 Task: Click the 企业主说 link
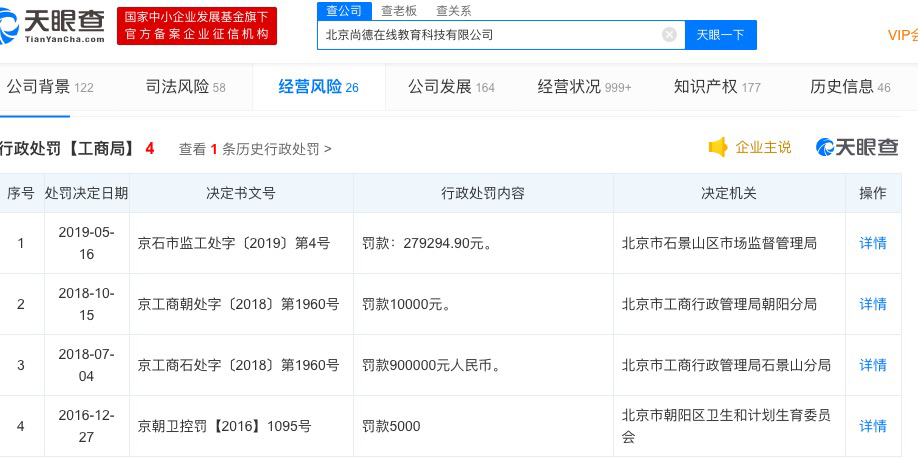[763, 148]
